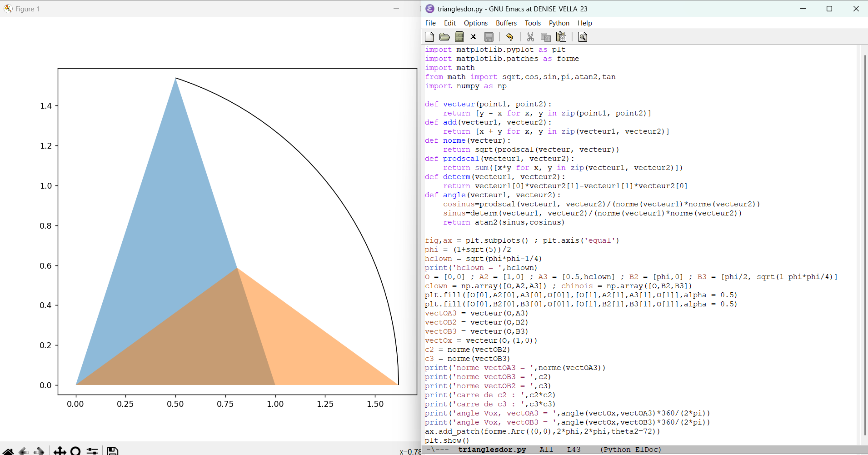Open the File menu in Emacs
Image resolution: width=868 pixels, height=455 pixels.
[x=430, y=23]
